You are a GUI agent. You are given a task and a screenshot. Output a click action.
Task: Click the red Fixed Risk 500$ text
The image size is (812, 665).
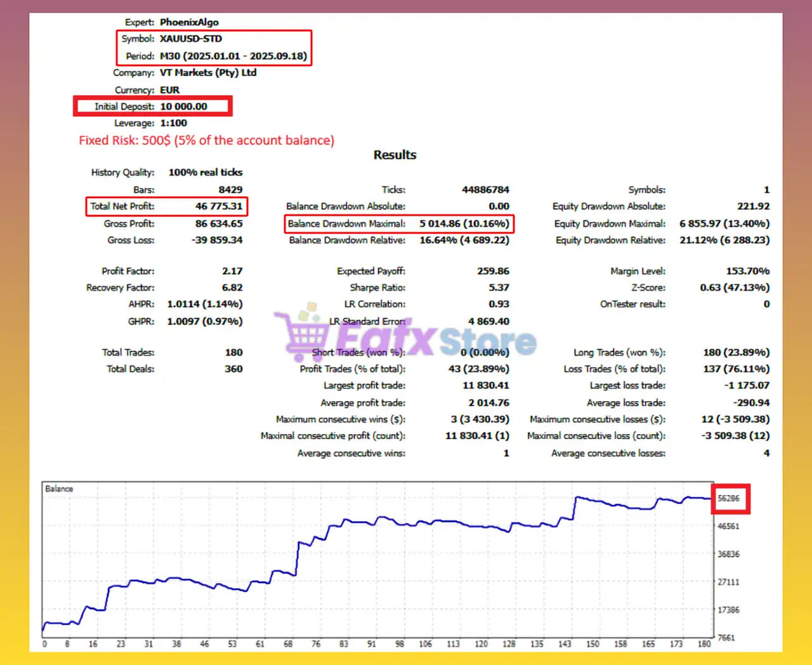coord(206,140)
